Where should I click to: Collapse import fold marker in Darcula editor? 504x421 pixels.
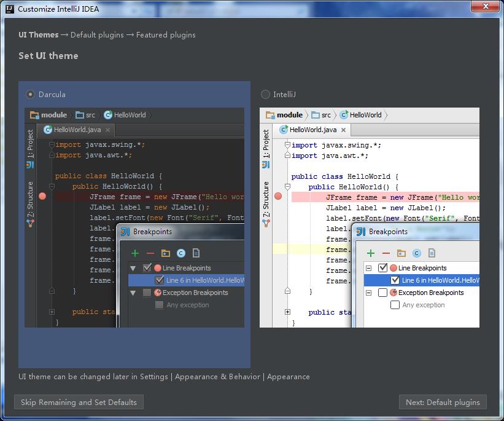52,145
